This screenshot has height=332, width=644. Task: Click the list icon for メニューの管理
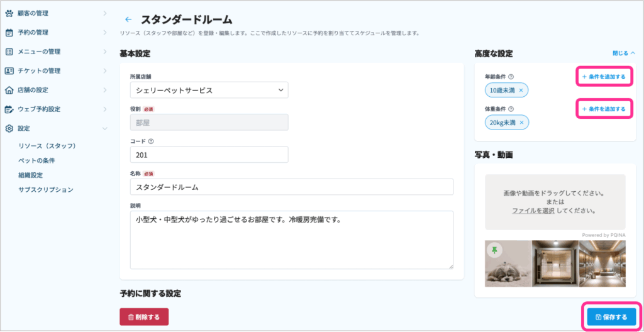point(9,52)
